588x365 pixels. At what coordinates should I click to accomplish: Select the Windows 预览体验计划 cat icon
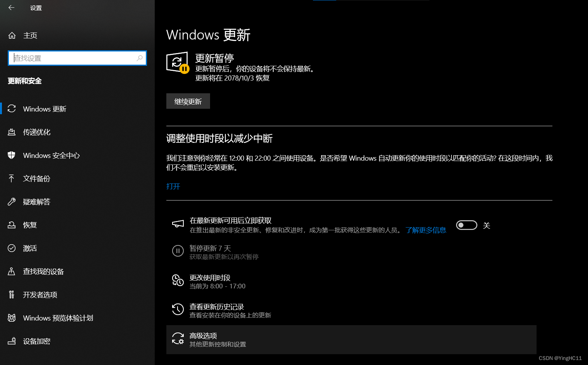click(x=12, y=318)
